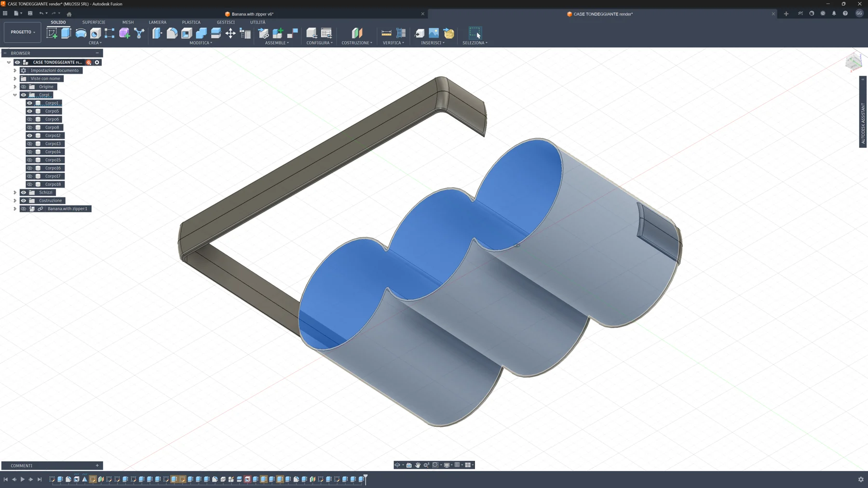Add a comment with the plus button
868x488 pixels.
97,466
